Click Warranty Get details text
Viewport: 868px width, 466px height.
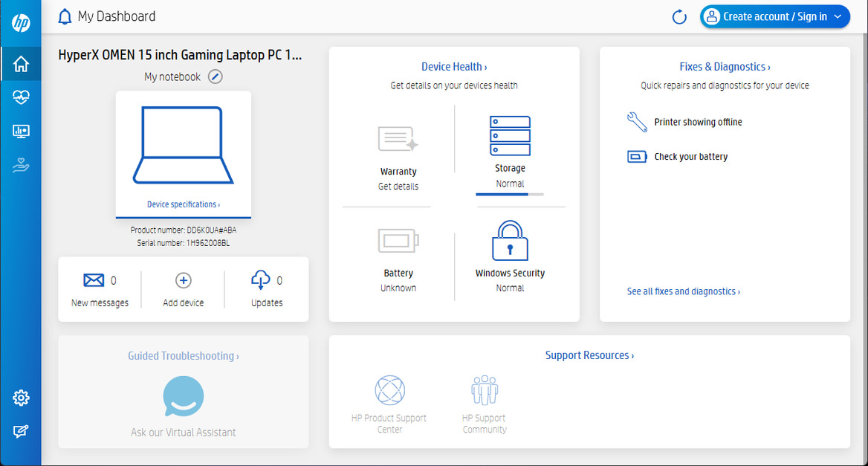[398, 186]
